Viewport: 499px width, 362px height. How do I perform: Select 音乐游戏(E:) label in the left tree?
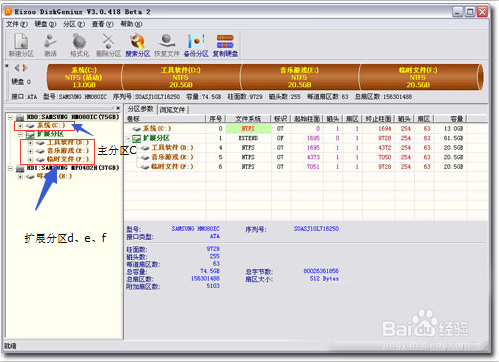coord(68,151)
